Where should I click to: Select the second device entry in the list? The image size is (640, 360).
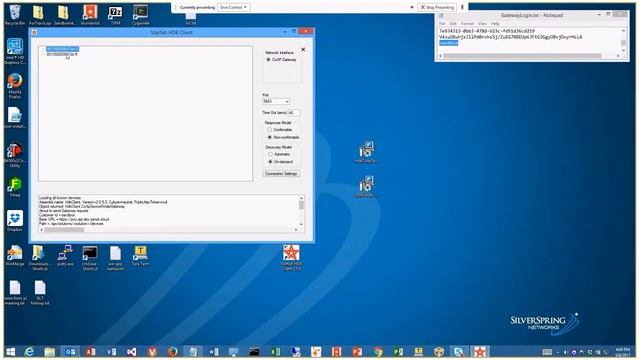[62, 54]
